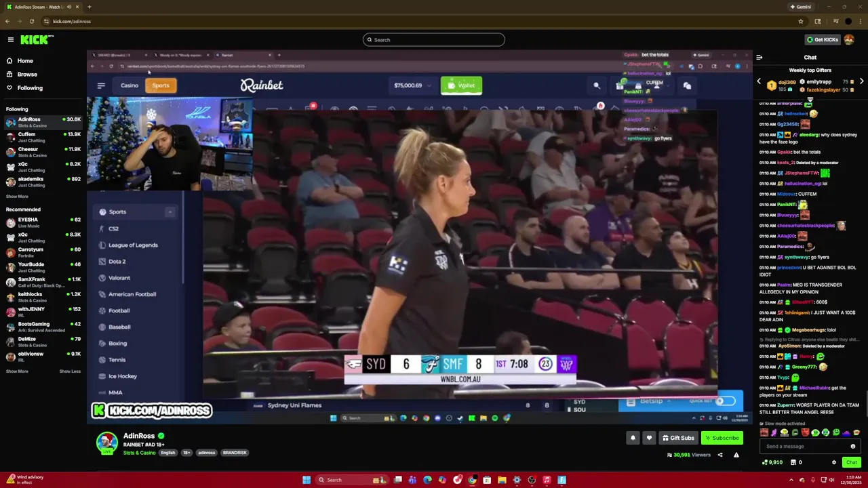Open Cuffem channel in Following list
Screen dimensions: 868x488
tap(43, 138)
